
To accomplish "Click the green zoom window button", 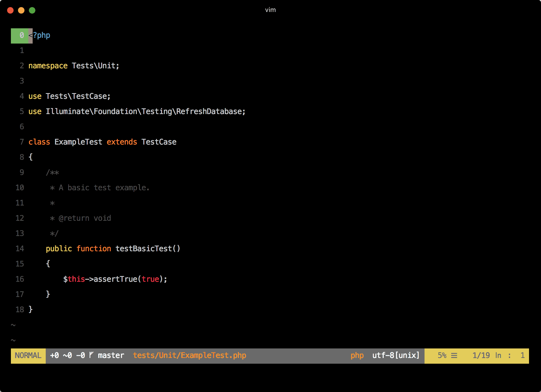I will [32, 10].
